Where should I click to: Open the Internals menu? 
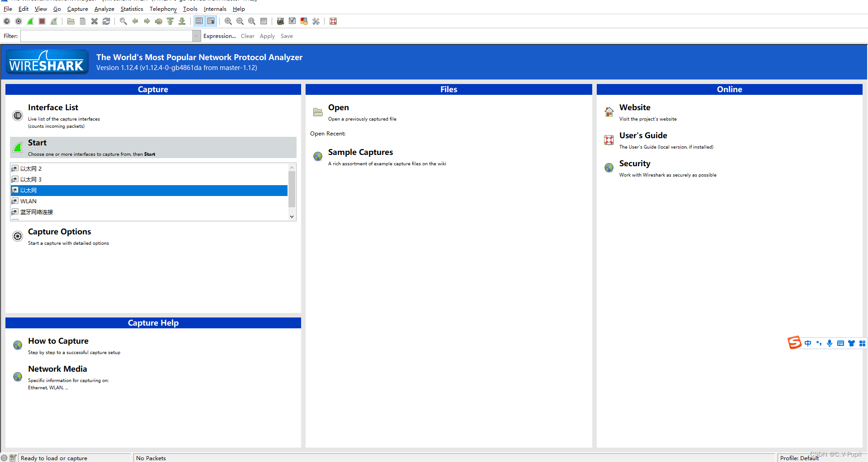[215, 9]
